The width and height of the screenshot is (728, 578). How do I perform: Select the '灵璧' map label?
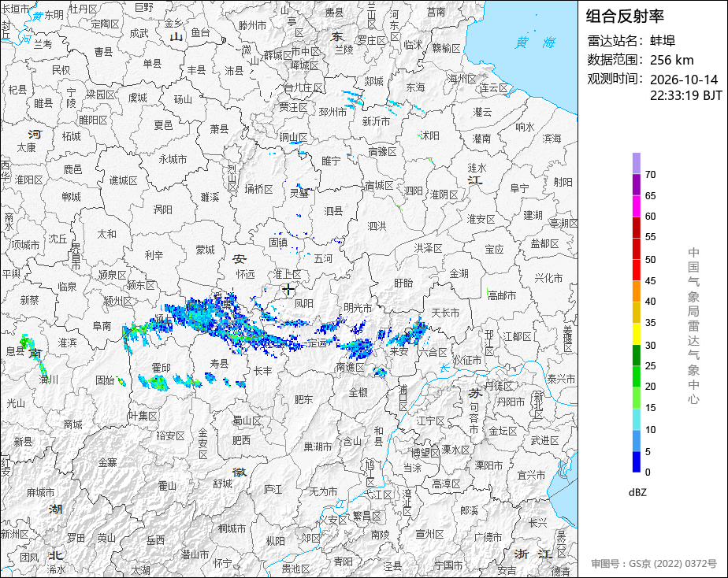299,192
